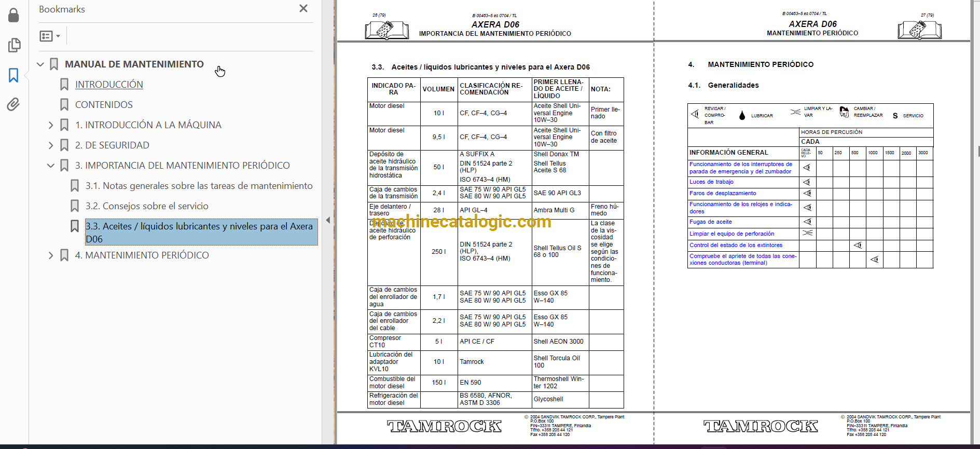Click bookmark icon next to MANUAL DE MANTENIMIENTO
Viewport: 980px width, 449px height.
tap(54, 64)
